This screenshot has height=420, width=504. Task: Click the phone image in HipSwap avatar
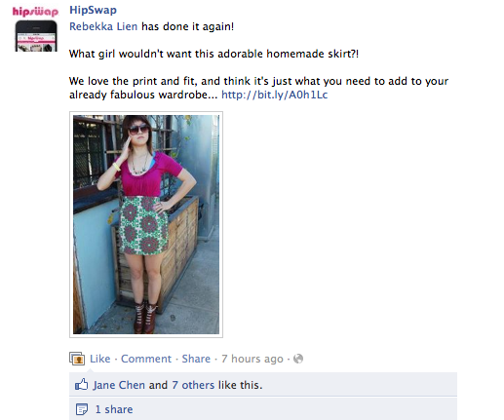tap(36, 36)
